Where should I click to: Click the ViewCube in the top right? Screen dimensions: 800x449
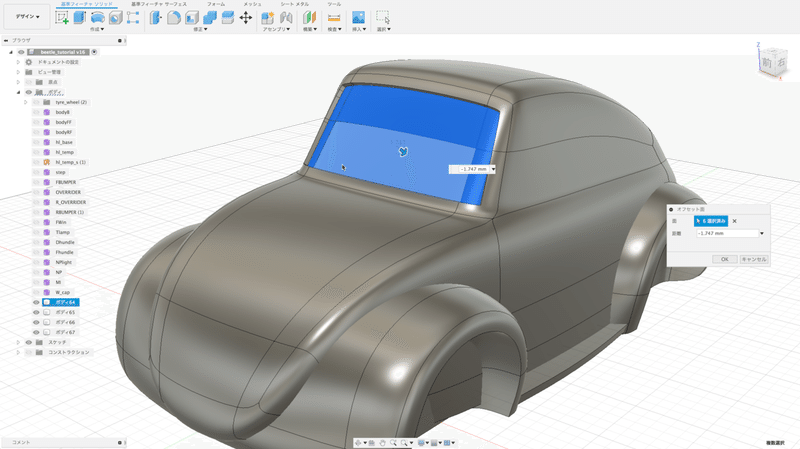(769, 63)
